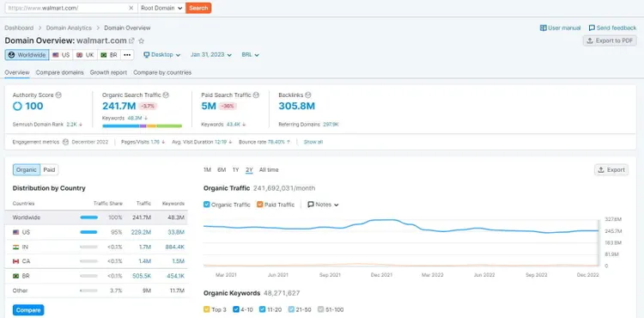This screenshot has height=318, width=644.
Task: Click Organic Search Traffic info icon
Action: [x=166, y=95]
